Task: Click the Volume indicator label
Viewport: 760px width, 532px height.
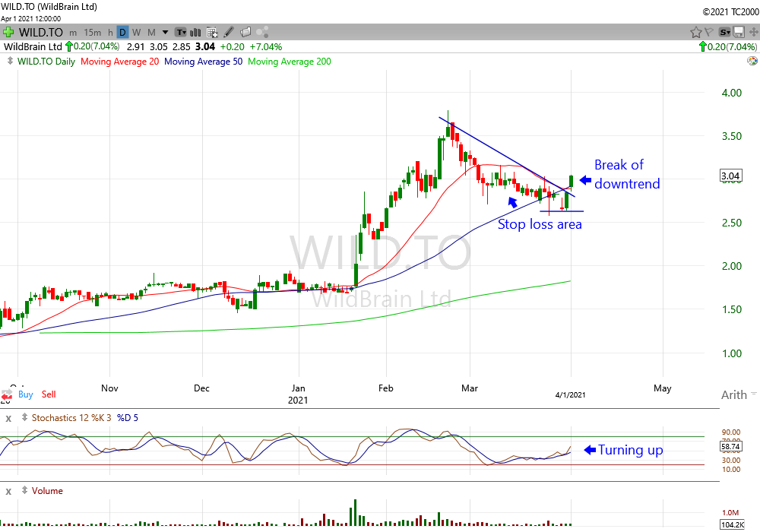Action: click(x=47, y=491)
